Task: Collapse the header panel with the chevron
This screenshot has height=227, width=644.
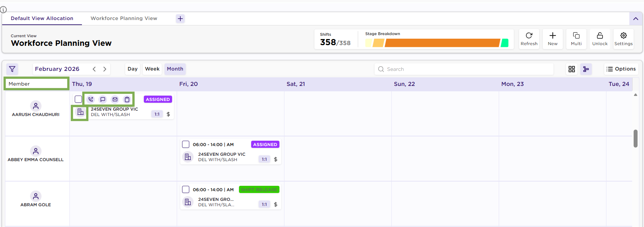Action: [636, 19]
